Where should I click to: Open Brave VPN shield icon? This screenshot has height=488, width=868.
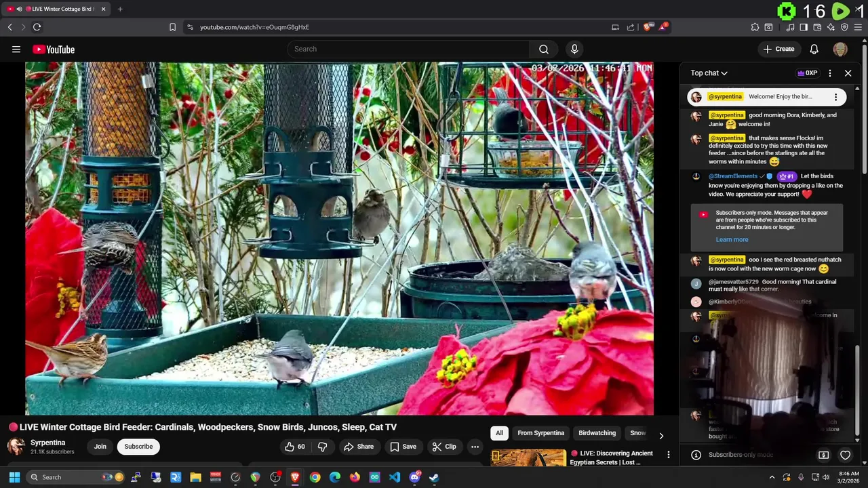click(844, 27)
